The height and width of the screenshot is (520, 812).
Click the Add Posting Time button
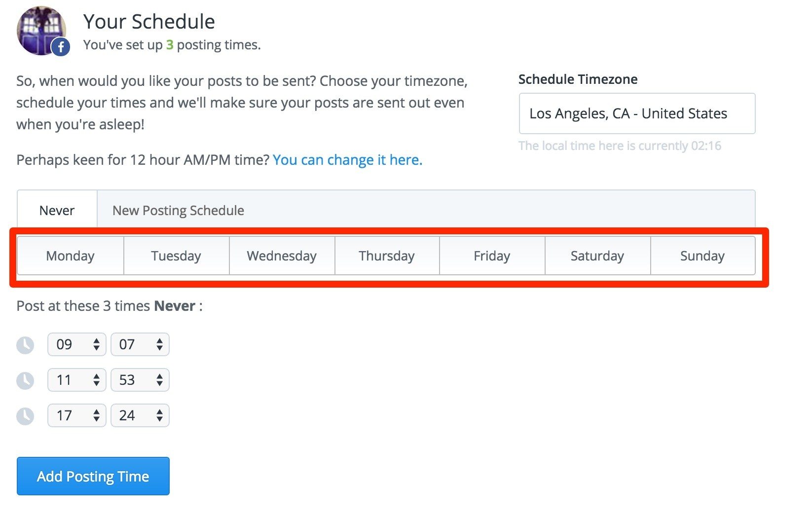click(x=93, y=476)
